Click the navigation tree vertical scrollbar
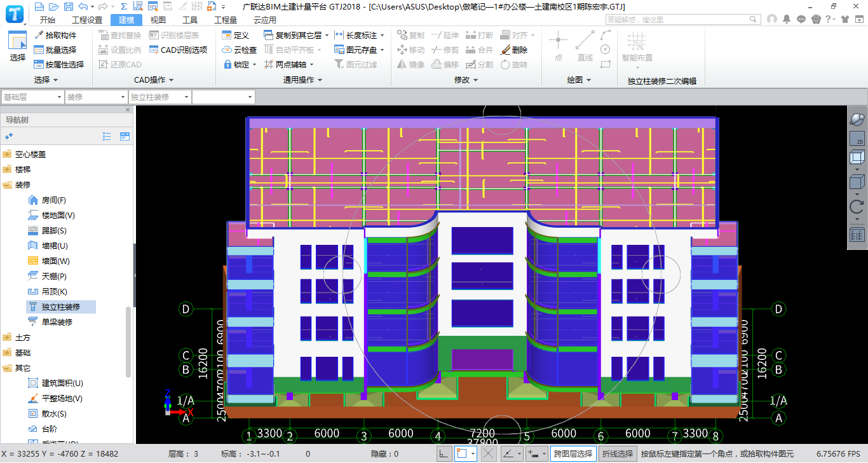The height and width of the screenshot is (463, 868). (x=128, y=342)
